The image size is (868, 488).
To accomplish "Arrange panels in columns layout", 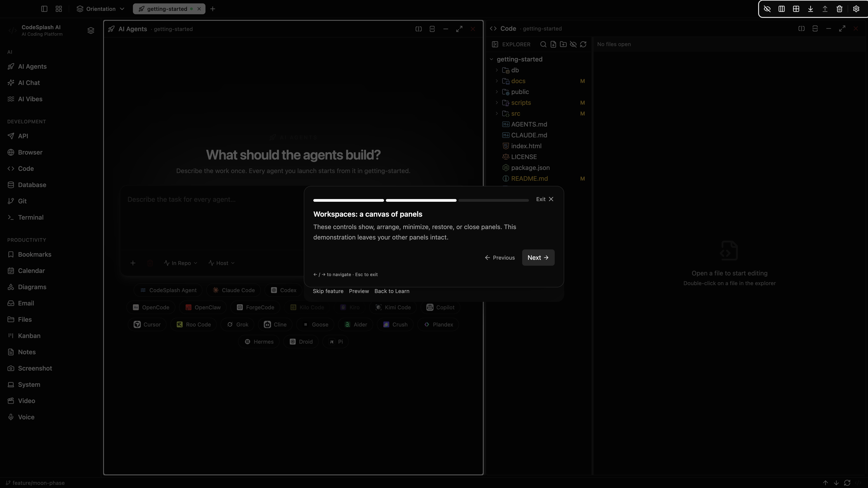I will 782,9.
